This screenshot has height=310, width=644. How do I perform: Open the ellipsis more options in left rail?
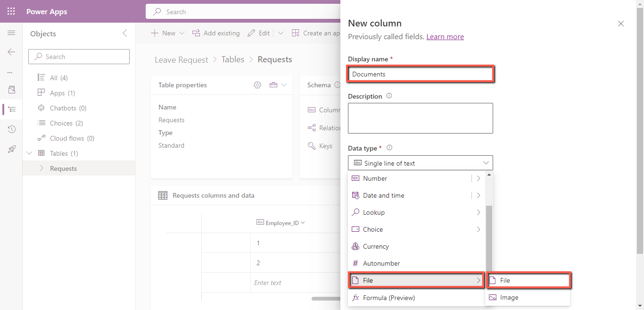tap(10, 72)
